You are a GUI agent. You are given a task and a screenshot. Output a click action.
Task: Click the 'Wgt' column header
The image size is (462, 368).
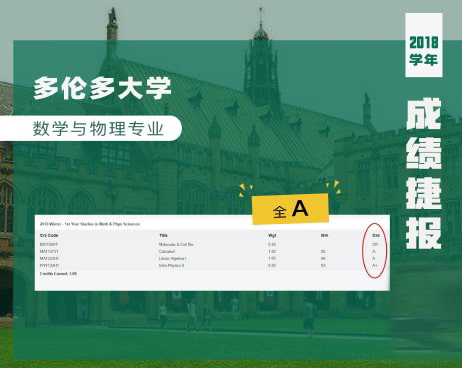[x=272, y=235]
